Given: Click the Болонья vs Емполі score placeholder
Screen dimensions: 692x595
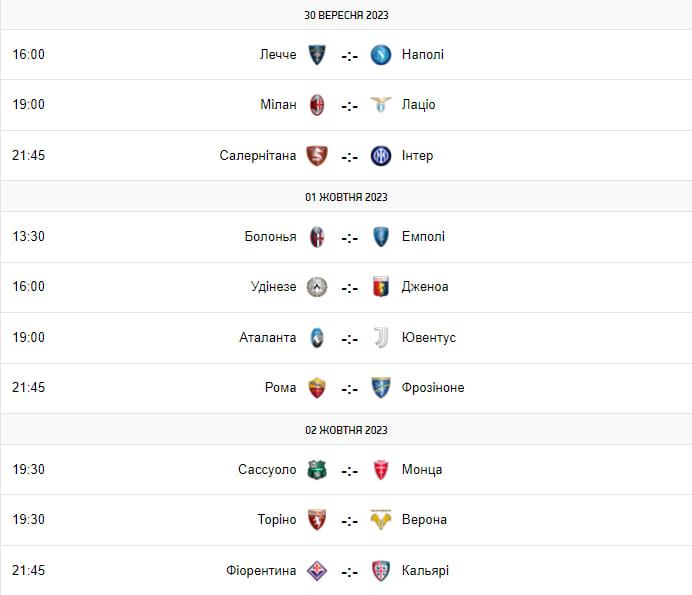Looking at the screenshot, I should 349,238.
